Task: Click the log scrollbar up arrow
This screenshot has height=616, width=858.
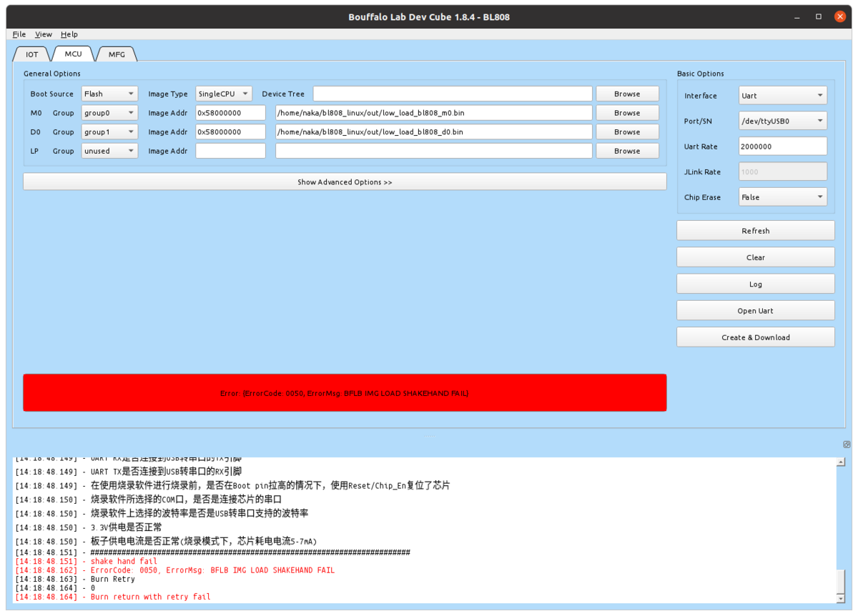Action: [840, 462]
